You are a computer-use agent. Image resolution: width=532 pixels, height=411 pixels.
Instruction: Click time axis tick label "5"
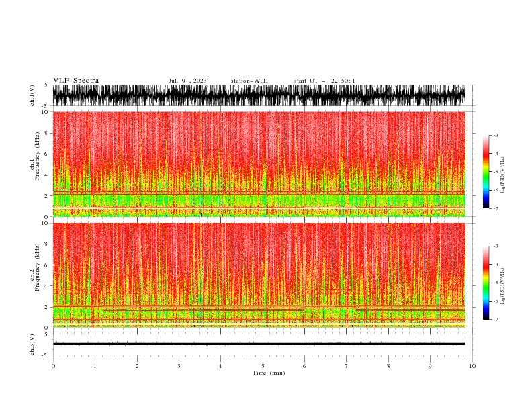tap(263, 366)
